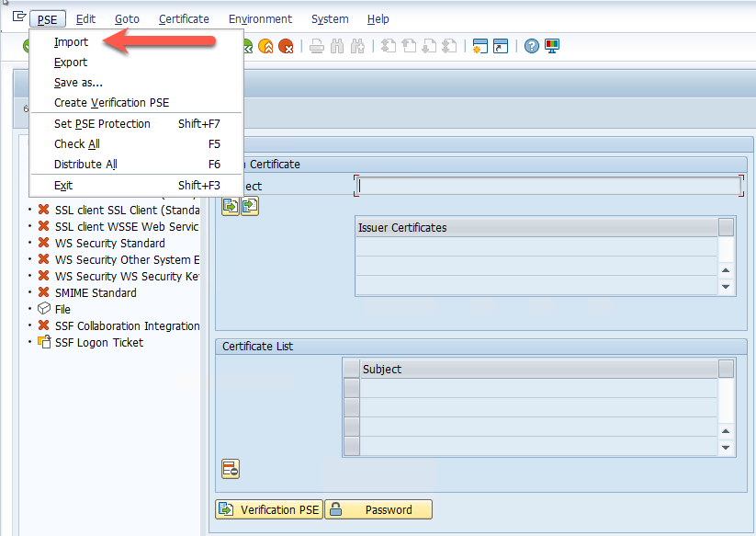Select SMIME Standard in the PSE tree
The width and height of the screenshot is (756, 536).
pos(95,292)
